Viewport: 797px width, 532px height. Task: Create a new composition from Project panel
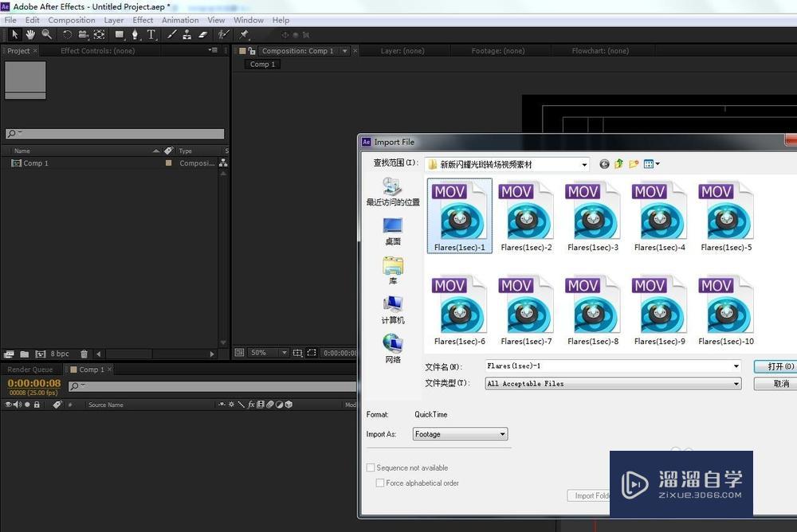click(x=41, y=354)
